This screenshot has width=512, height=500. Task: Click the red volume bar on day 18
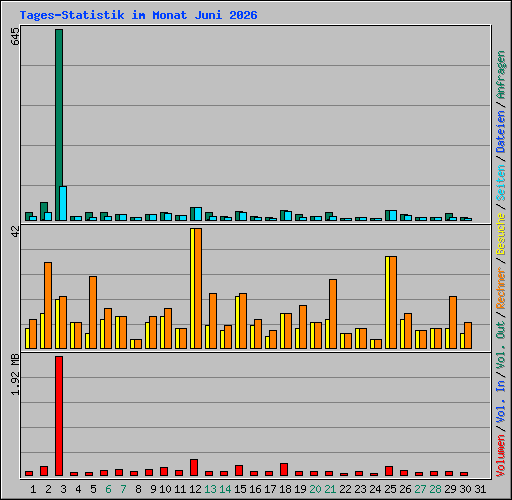coord(284,469)
